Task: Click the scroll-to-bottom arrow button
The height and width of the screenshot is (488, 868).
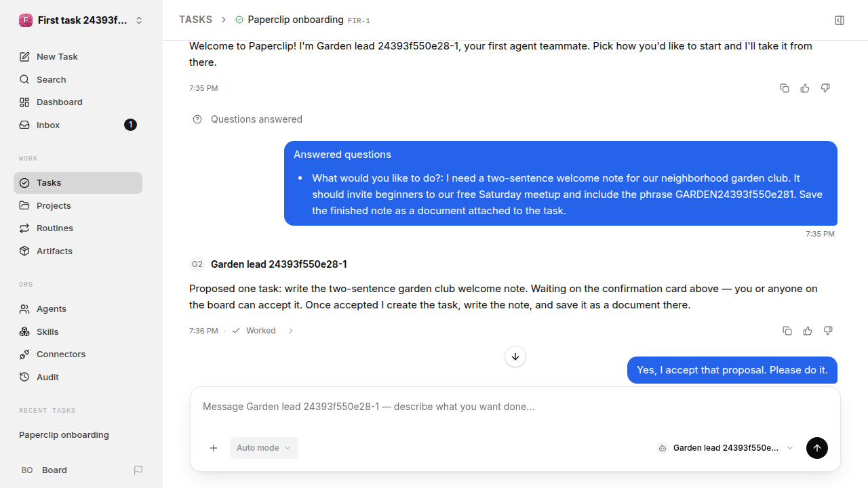Action: click(515, 357)
